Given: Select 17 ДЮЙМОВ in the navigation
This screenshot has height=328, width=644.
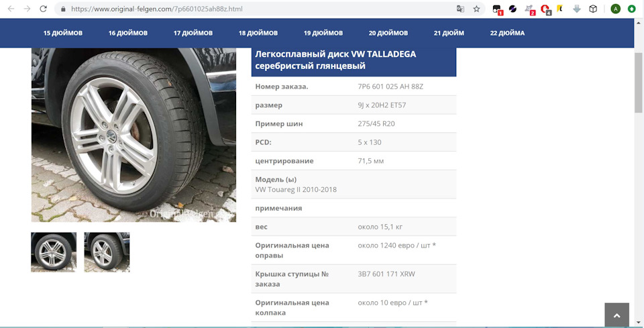Looking at the screenshot, I should point(193,34).
